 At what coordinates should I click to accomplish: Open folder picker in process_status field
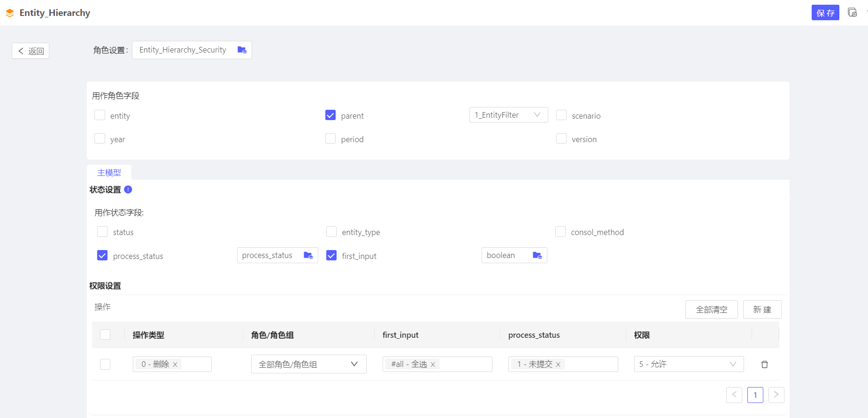click(308, 255)
